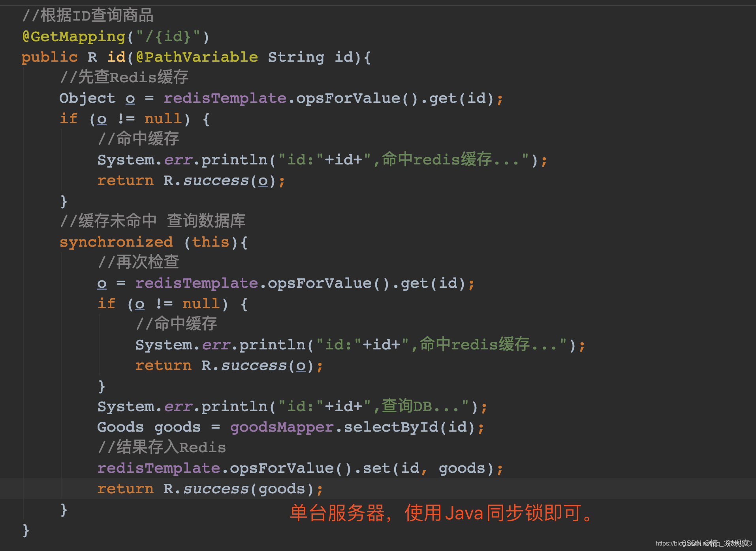Click the this keyword in synchronized block

pyautogui.click(x=211, y=242)
